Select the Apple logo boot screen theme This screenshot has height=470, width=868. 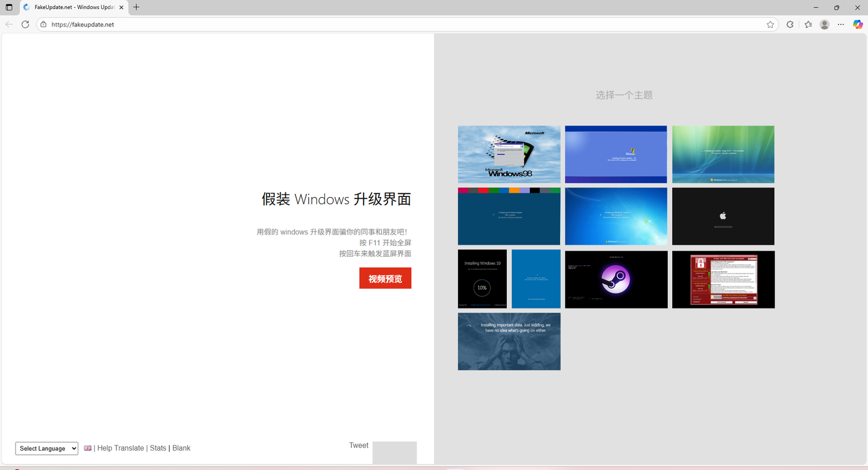pos(723,216)
